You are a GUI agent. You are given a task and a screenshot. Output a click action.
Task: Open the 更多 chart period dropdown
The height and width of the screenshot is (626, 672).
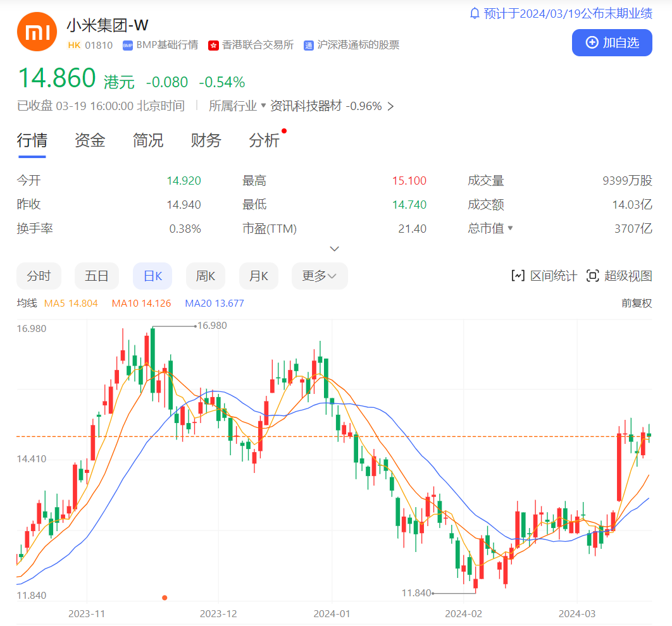(x=320, y=276)
